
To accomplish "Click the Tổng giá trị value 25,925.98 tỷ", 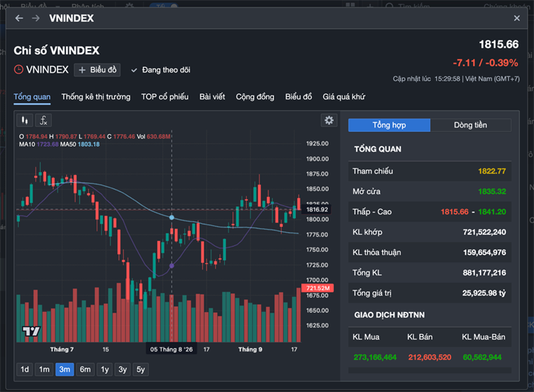I will (484, 293).
